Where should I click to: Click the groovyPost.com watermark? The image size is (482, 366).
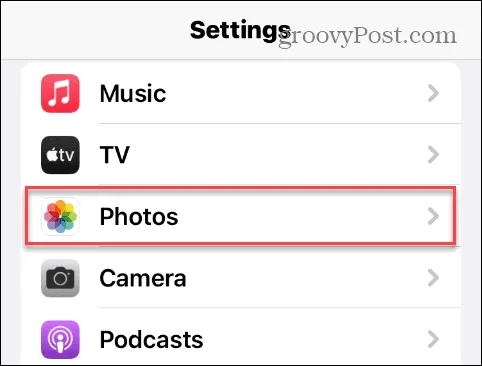click(367, 36)
